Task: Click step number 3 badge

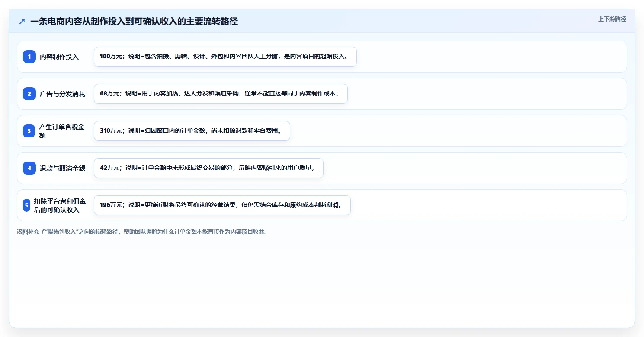Action: click(29, 131)
